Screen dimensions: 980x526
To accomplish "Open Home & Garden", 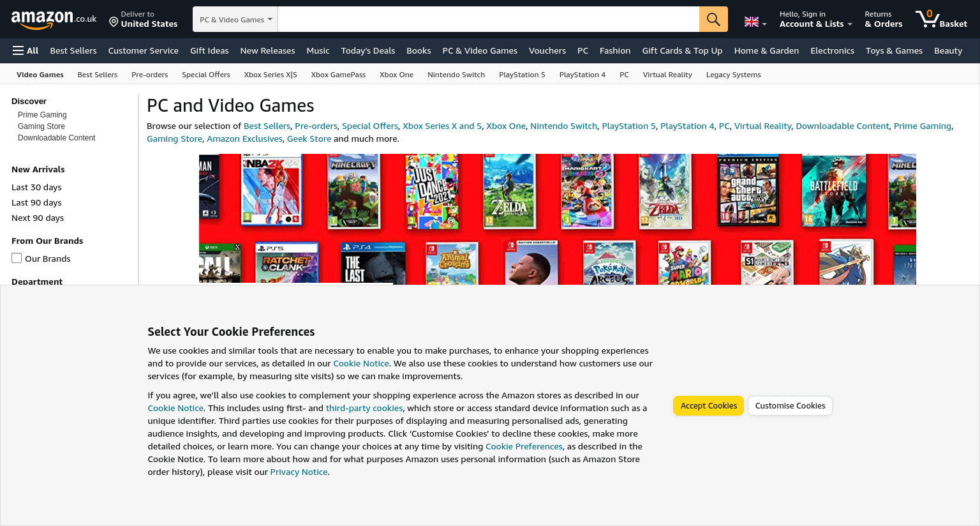I will (766, 50).
